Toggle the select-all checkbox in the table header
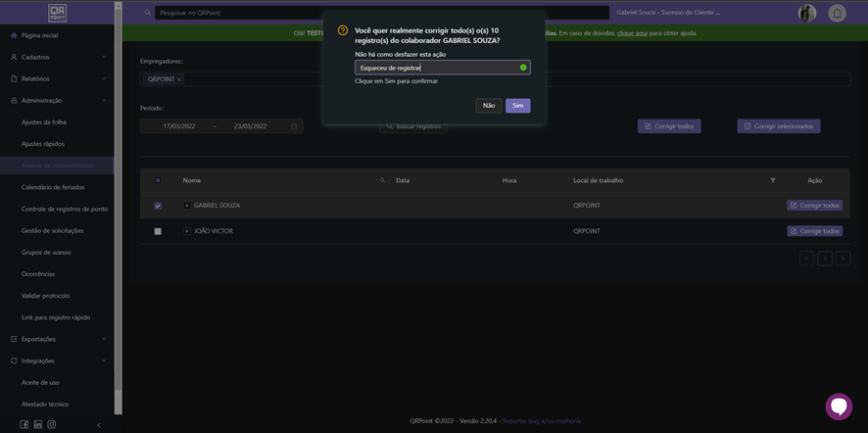 pos(158,180)
